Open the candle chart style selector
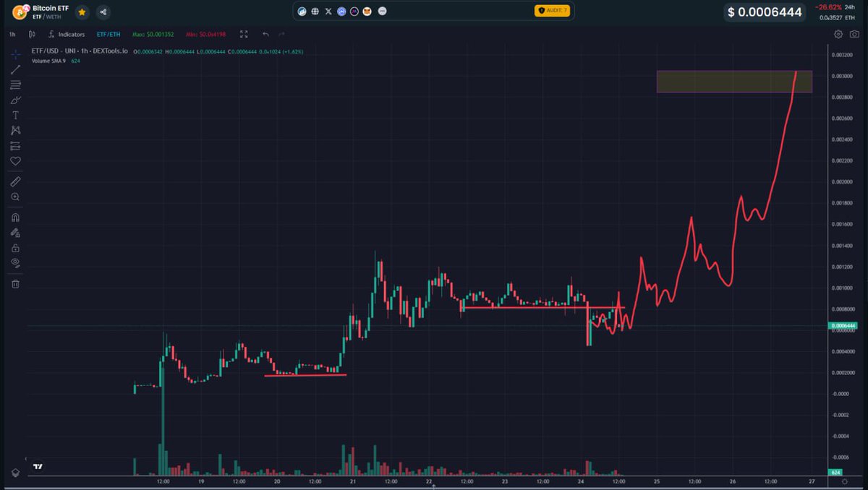The height and width of the screenshot is (490, 868). [x=32, y=34]
